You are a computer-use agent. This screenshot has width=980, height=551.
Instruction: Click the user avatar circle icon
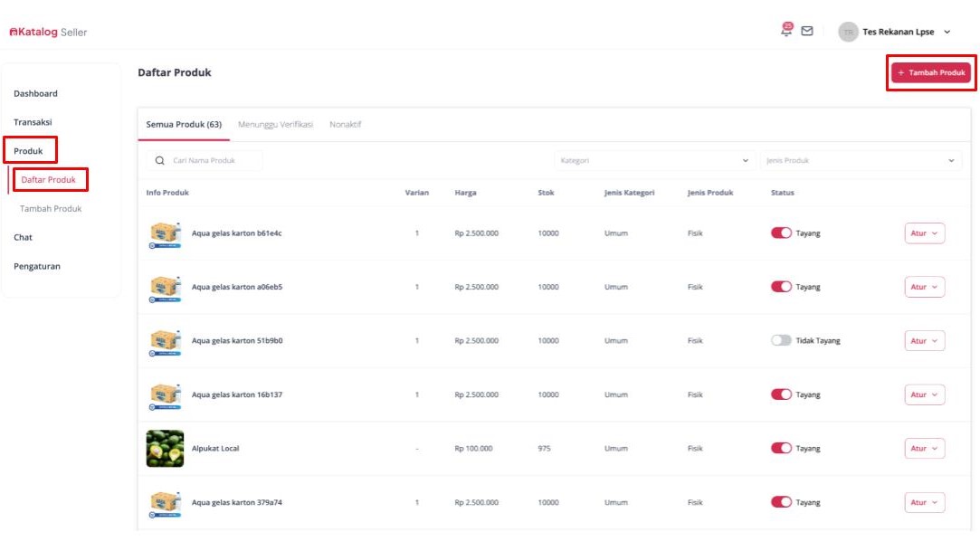848,32
